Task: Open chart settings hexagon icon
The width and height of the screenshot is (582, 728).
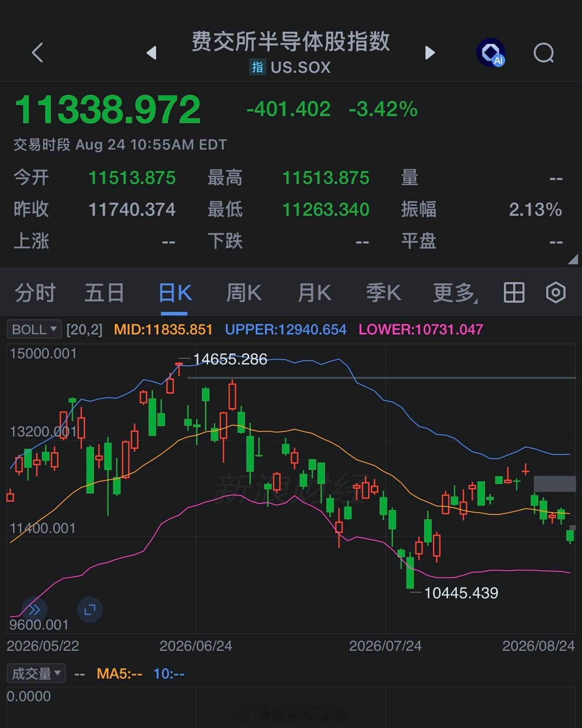Action: (x=556, y=293)
